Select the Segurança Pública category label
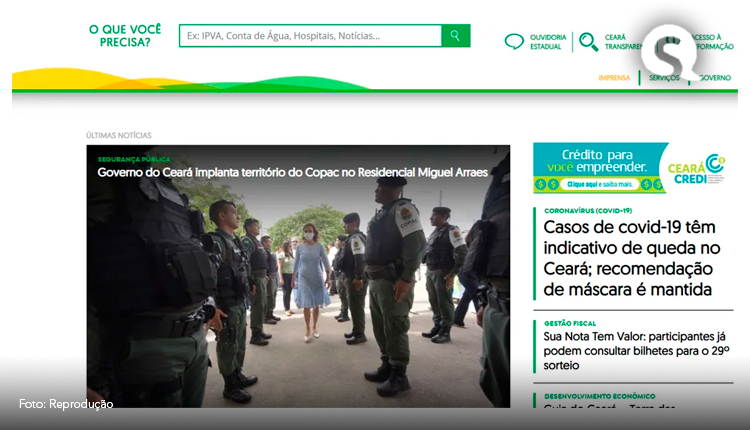 tap(134, 159)
